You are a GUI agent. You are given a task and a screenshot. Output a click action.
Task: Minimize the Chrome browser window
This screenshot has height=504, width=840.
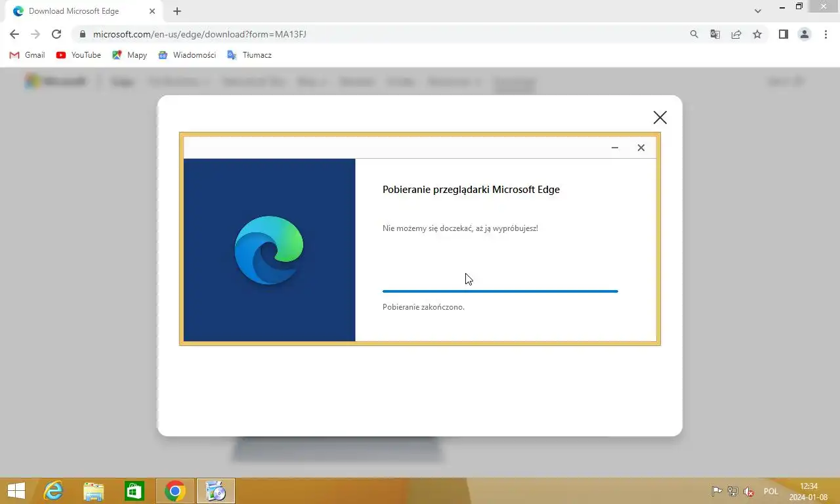782,7
